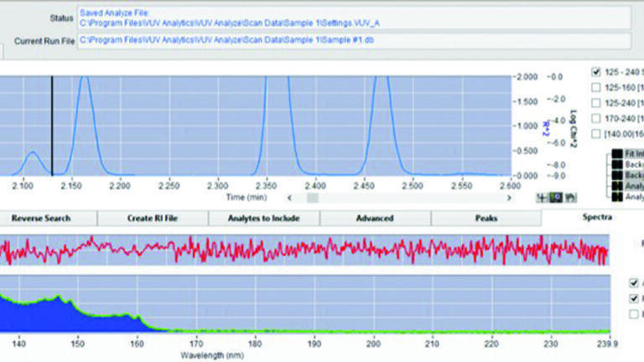Open the Create RI File tab
Viewport: 644px width, 362px height.
point(153,219)
